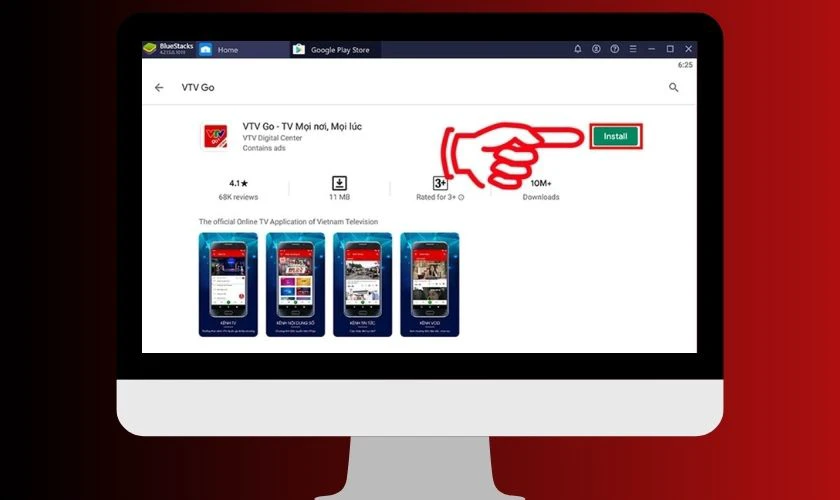The image size is (840, 500).
Task: Open the KÊNH VOD screenshot thumbnail
Action: pos(430,285)
